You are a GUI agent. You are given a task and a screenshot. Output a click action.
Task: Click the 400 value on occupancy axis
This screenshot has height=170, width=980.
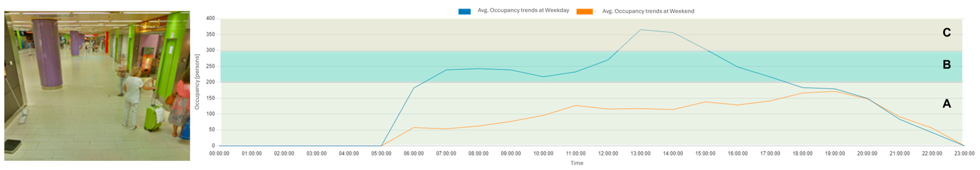pyautogui.click(x=210, y=18)
